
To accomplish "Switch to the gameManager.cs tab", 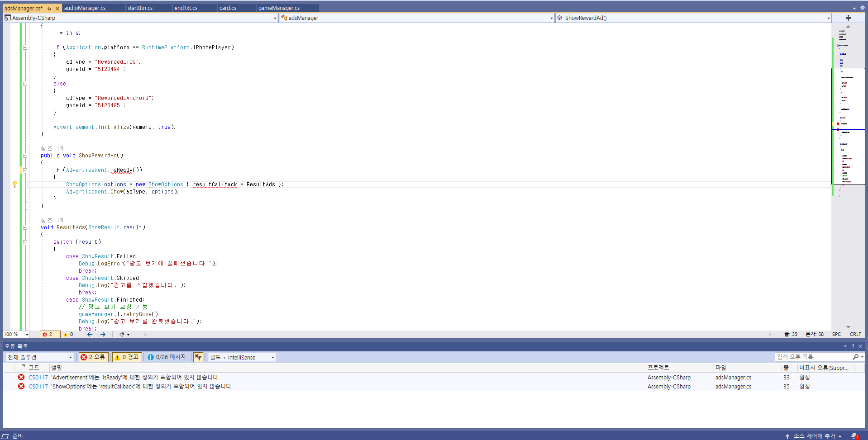I will pos(287,8).
